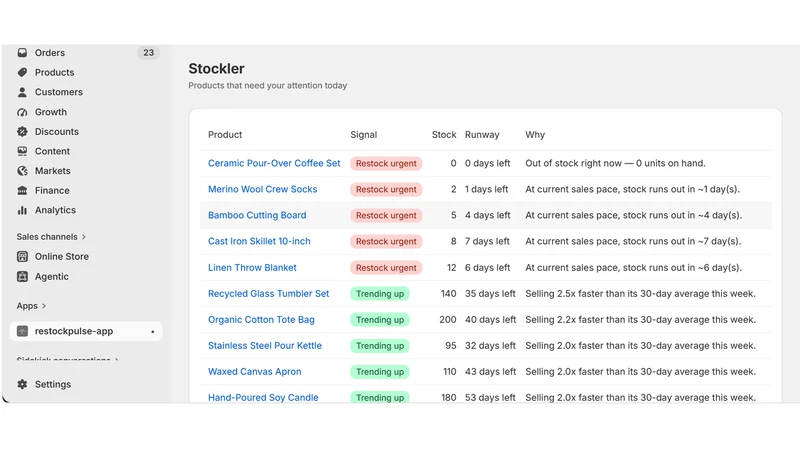Expand Sidekick conversations section
Viewport: 800px width, 450px height.
(x=67, y=360)
